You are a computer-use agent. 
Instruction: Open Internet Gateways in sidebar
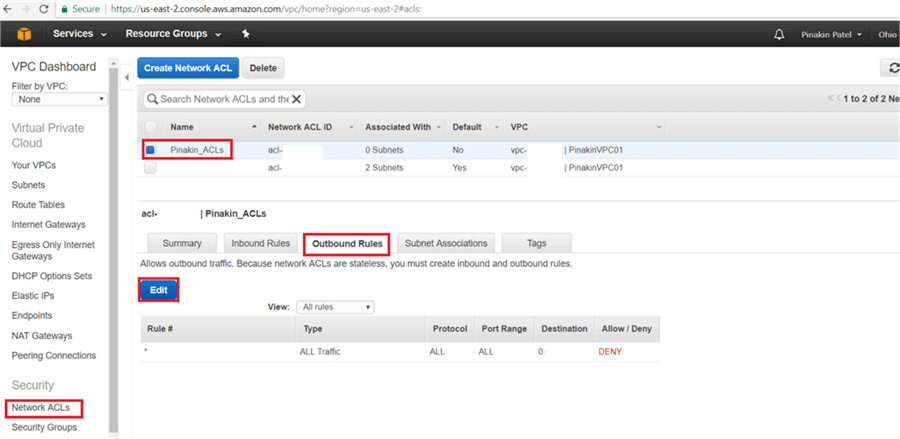[48, 224]
